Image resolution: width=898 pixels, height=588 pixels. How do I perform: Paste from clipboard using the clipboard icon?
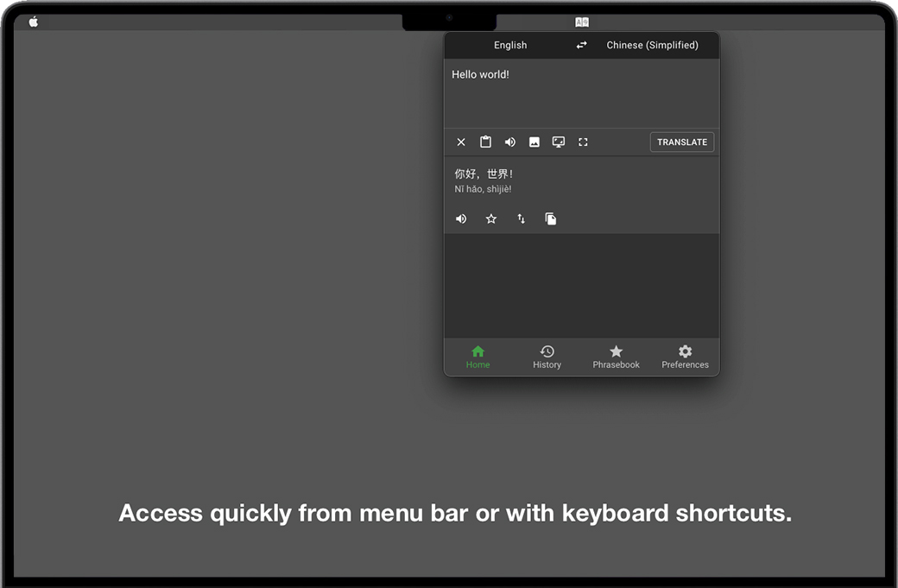click(485, 142)
